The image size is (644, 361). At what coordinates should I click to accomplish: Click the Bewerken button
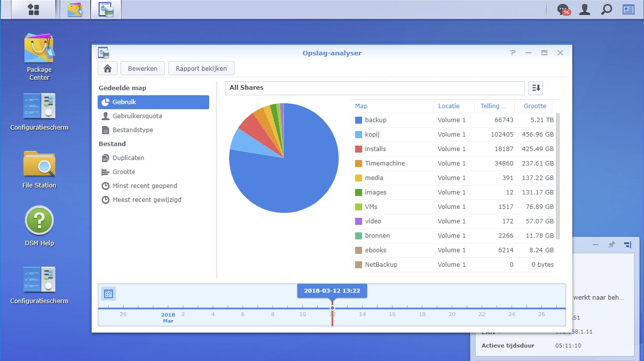(x=142, y=68)
